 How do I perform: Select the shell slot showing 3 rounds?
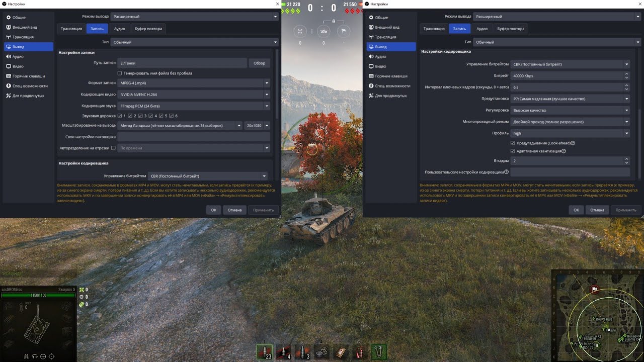coord(303,352)
